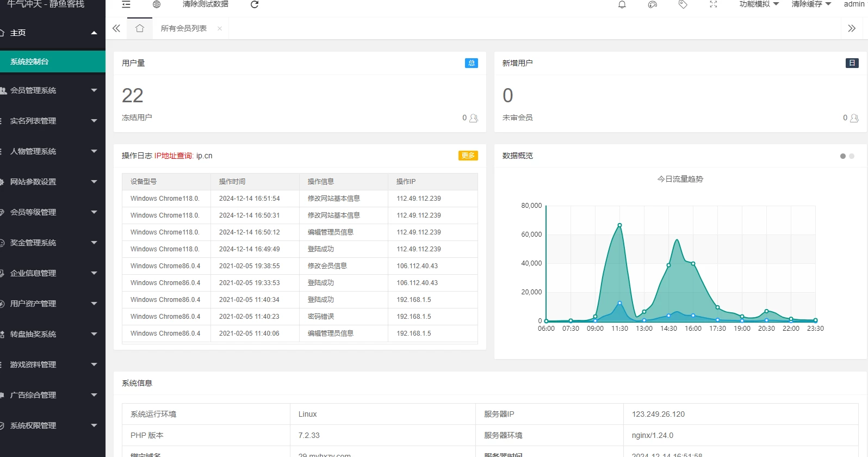Toggle fullscreen mode icon
Image resolution: width=868 pixels, height=457 pixels.
click(714, 4)
